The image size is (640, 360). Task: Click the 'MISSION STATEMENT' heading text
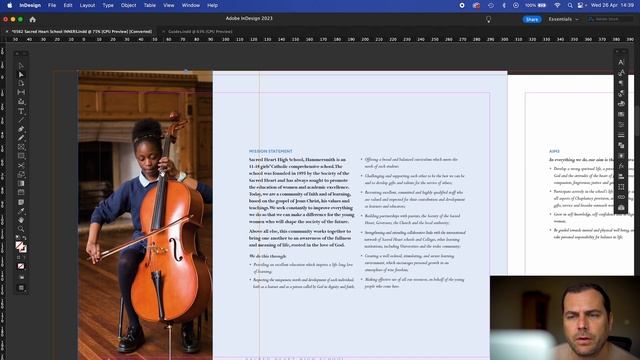tap(271, 151)
